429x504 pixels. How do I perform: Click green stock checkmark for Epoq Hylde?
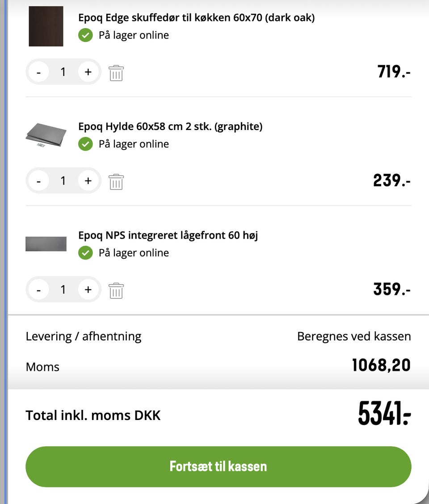(85, 144)
